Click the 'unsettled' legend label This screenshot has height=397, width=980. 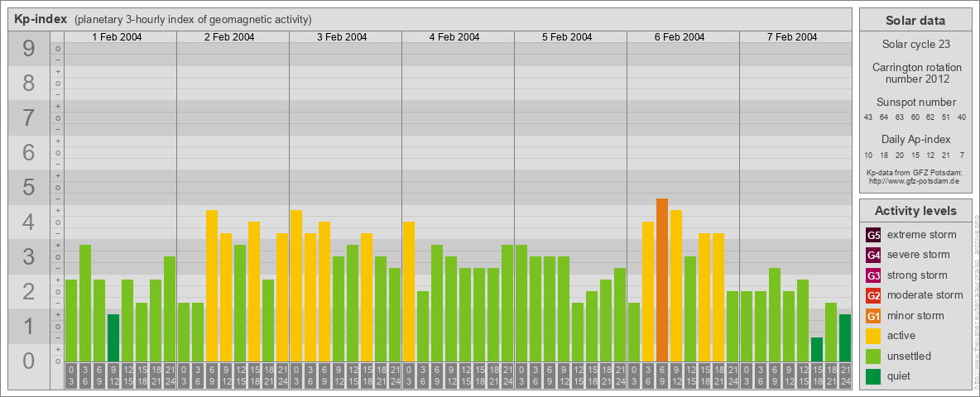(x=910, y=356)
